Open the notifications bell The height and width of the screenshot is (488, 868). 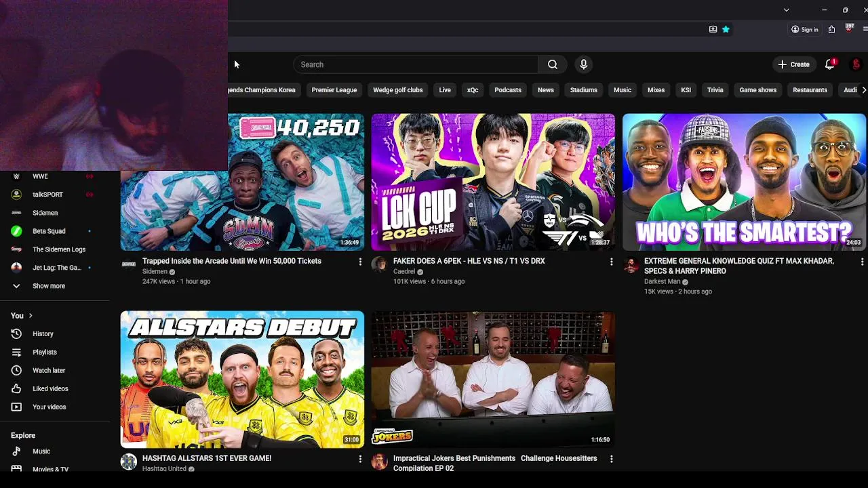click(x=829, y=64)
